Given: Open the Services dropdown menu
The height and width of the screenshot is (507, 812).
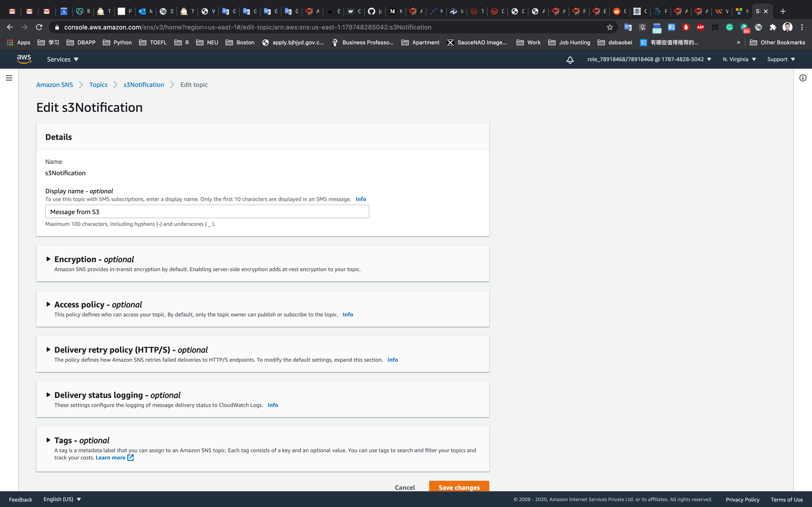Looking at the screenshot, I should [x=62, y=59].
